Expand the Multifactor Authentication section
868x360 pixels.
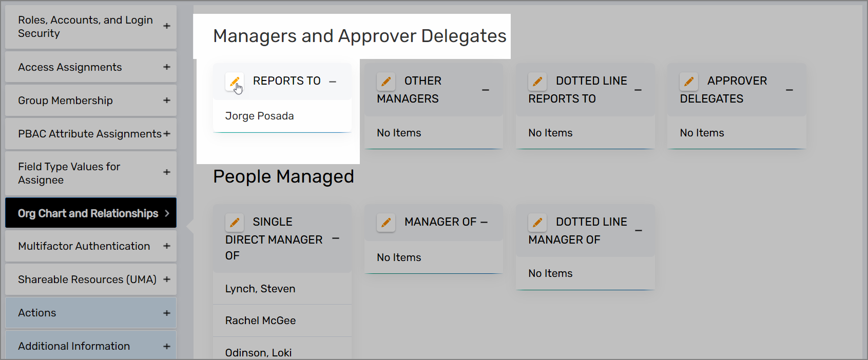coord(166,246)
